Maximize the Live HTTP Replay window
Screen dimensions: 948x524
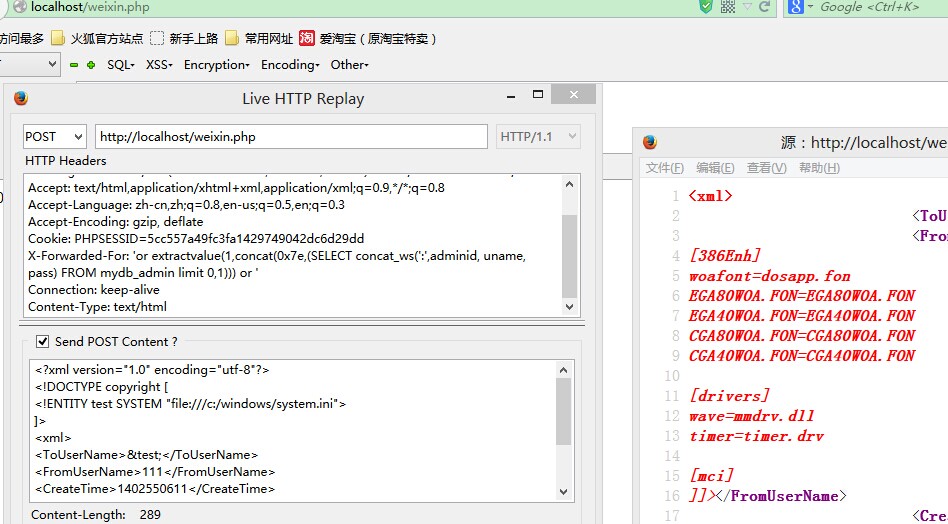click(537, 94)
